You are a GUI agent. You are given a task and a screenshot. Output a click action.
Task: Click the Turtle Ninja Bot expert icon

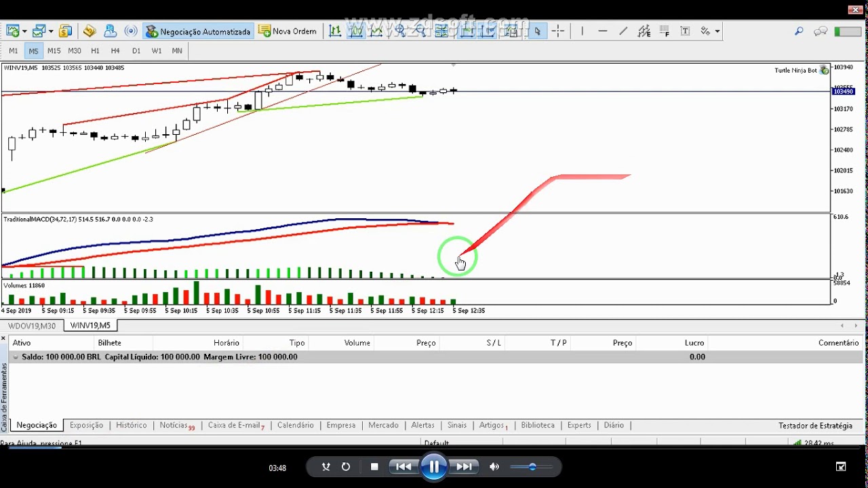(x=825, y=70)
